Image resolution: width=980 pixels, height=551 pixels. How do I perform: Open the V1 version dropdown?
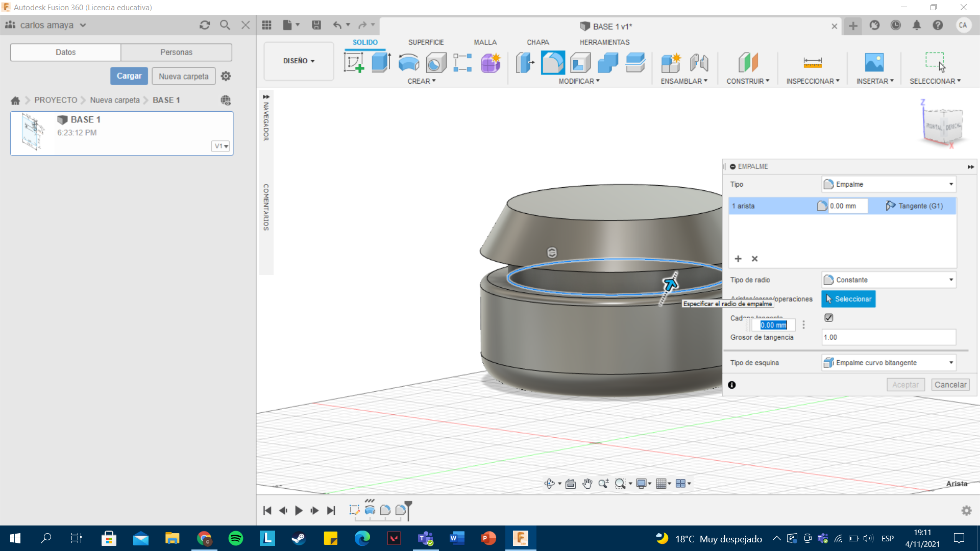click(x=220, y=146)
